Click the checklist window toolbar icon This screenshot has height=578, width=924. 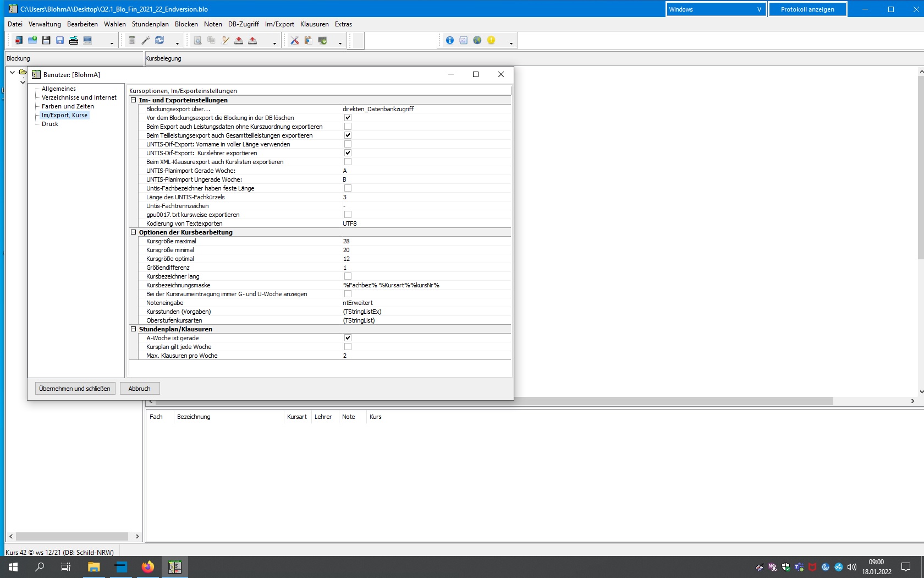(x=464, y=40)
